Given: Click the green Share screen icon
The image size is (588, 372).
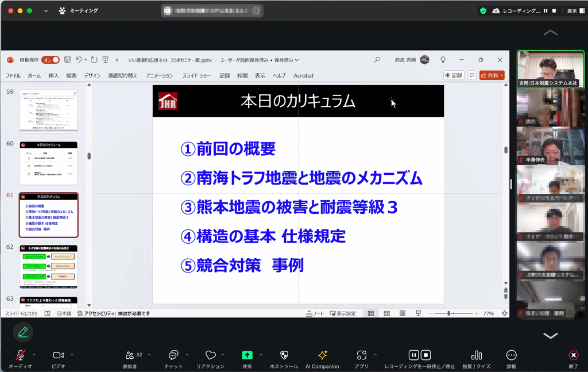Looking at the screenshot, I should coord(247,355).
